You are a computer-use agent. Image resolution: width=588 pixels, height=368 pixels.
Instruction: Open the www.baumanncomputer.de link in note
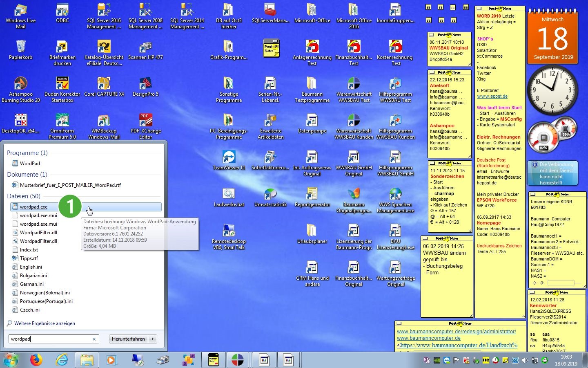(429, 338)
